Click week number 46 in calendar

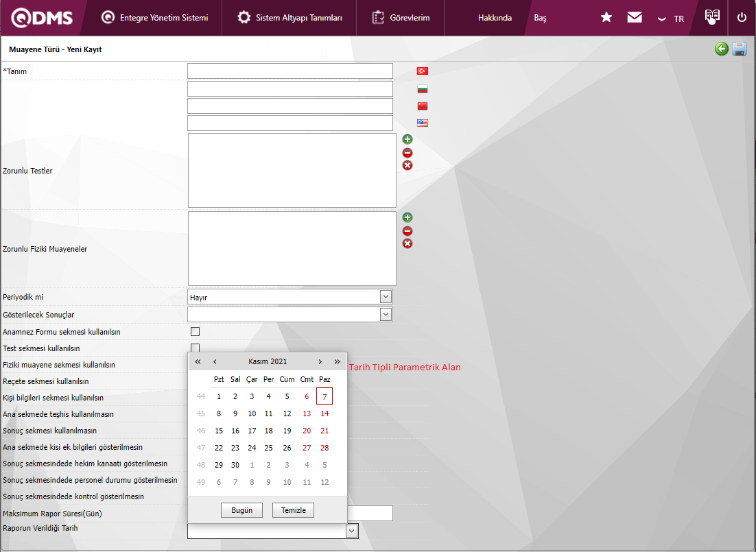tap(201, 431)
